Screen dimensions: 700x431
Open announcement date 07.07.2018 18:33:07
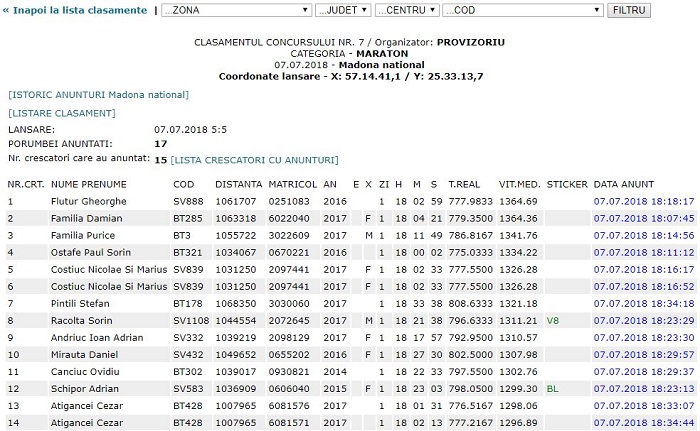click(644, 406)
